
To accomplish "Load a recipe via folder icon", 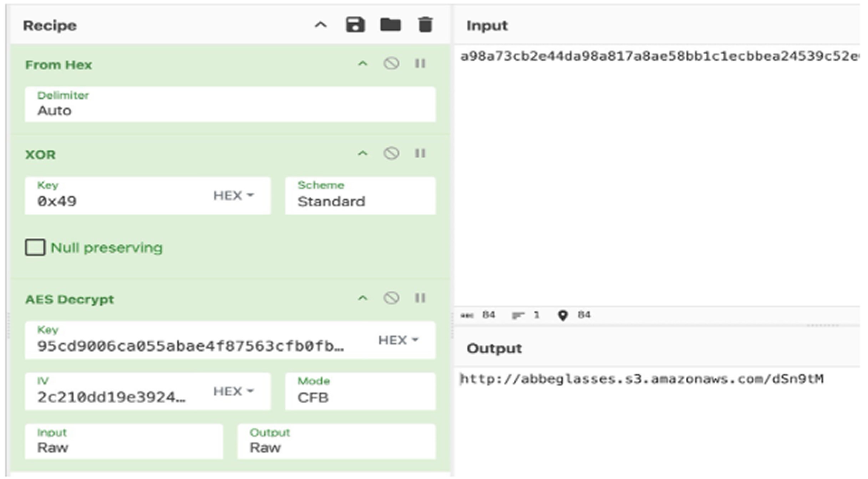I will [x=390, y=25].
